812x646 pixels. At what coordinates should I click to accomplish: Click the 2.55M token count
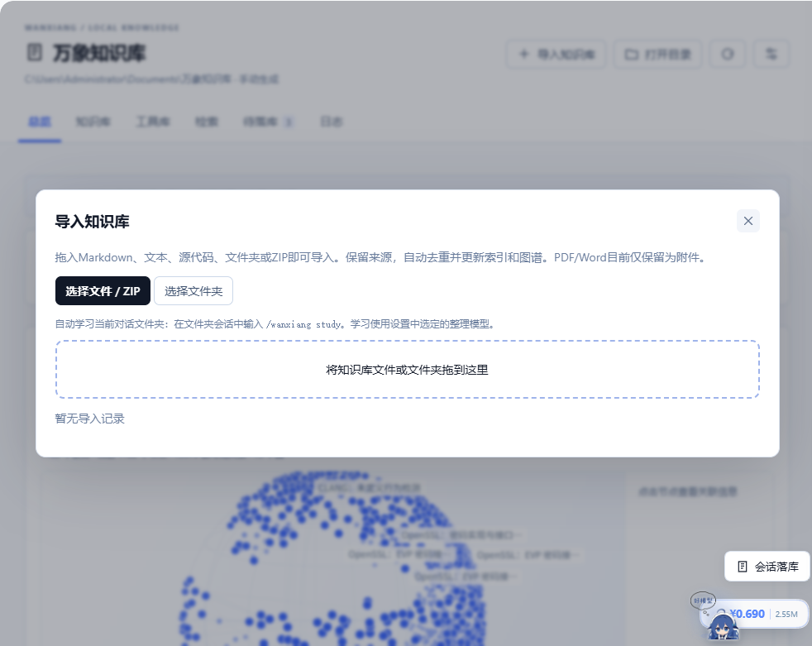[x=786, y=615]
